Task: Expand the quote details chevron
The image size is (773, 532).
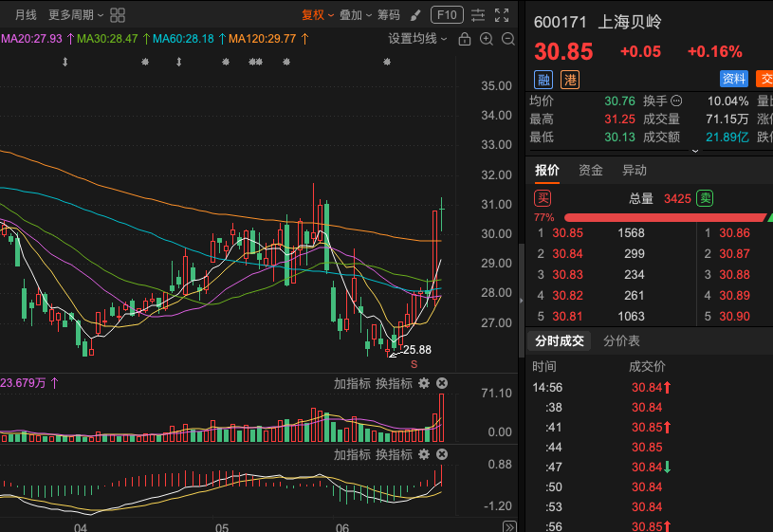Action: point(695,151)
